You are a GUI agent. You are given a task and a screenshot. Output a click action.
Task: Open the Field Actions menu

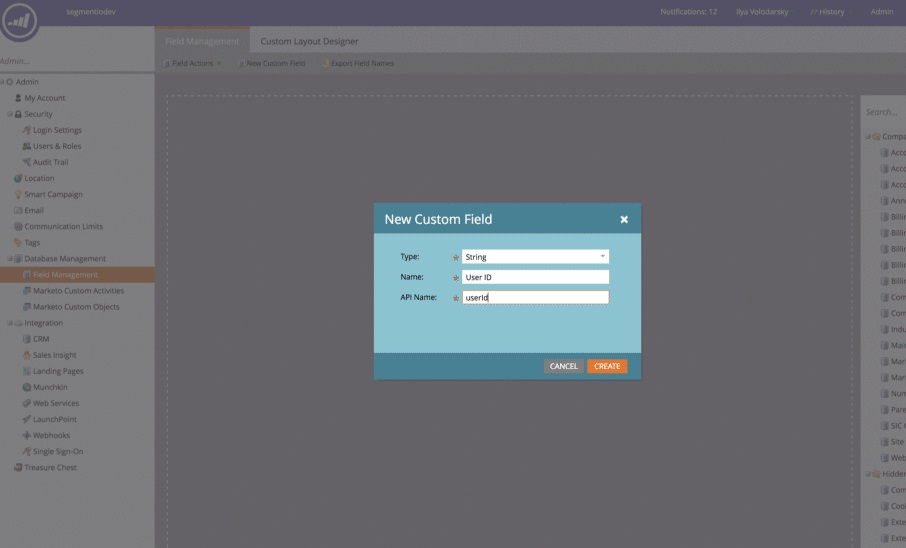pyautogui.click(x=193, y=63)
